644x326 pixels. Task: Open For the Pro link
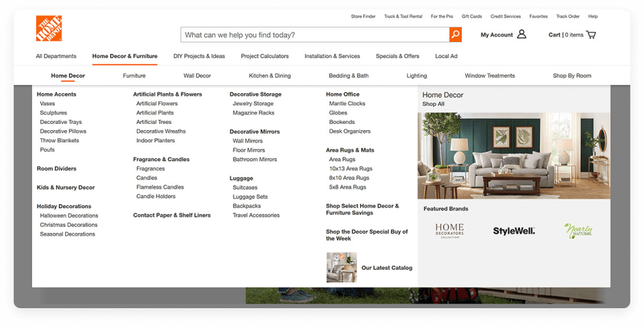(441, 16)
